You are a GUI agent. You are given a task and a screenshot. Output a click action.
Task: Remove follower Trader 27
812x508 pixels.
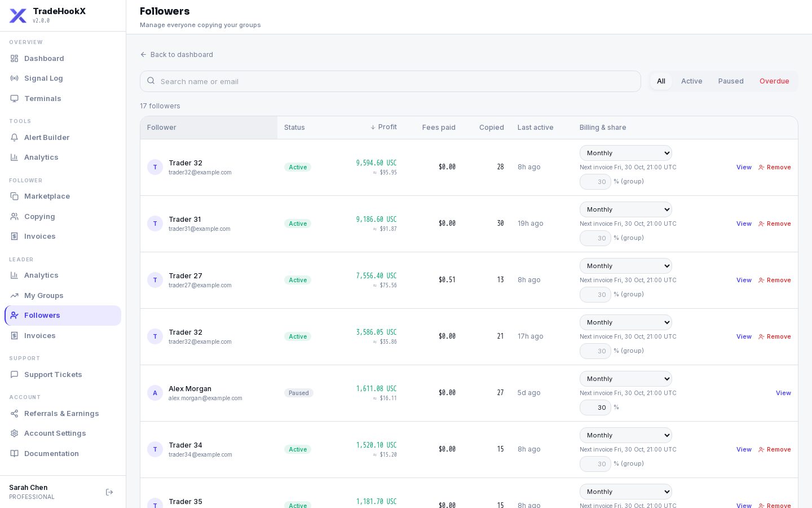click(775, 280)
